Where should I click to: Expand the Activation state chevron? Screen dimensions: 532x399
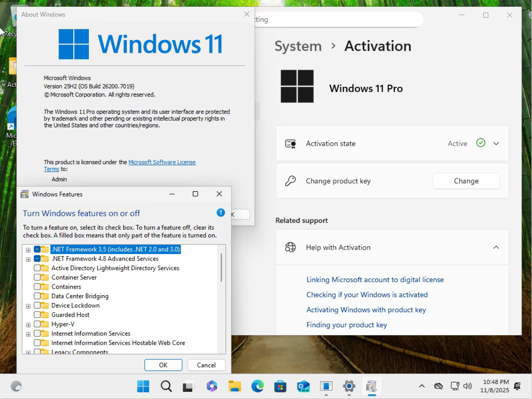point(496,143)
